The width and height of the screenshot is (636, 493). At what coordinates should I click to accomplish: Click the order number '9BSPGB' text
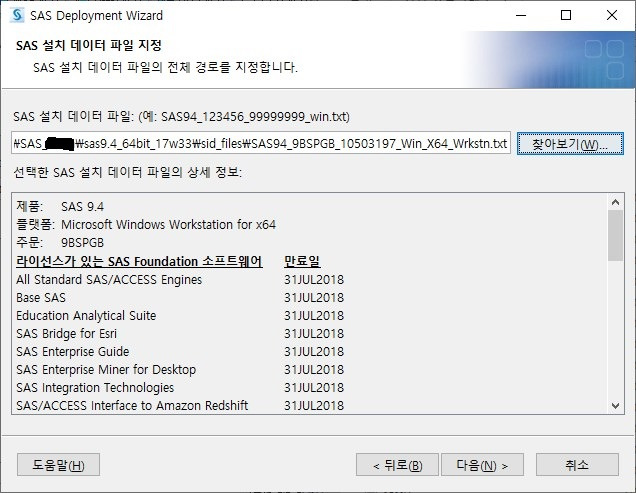tap(82, 243)
